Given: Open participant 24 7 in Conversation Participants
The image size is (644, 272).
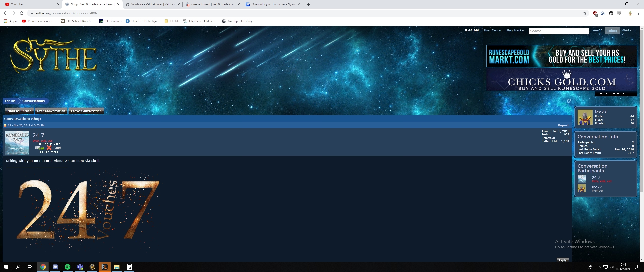Looking at the screenshot, I should pyautogui.click(x=596, y=178).
